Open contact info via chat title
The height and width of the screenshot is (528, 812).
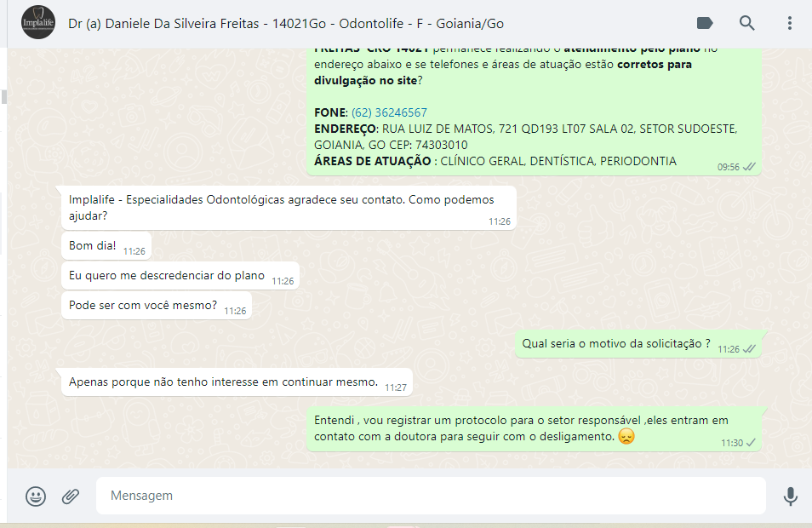pyautogui.click(x=286, y=23)
